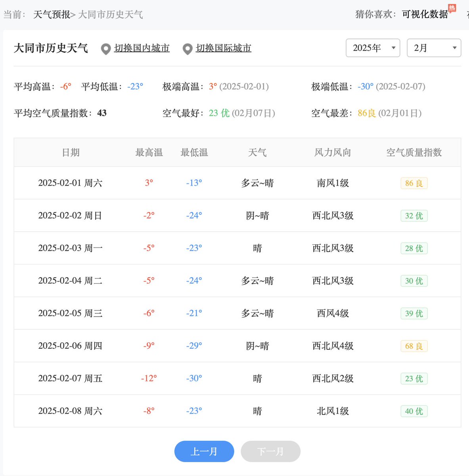Click the -12° high temperature value

[x=149, y=378]
